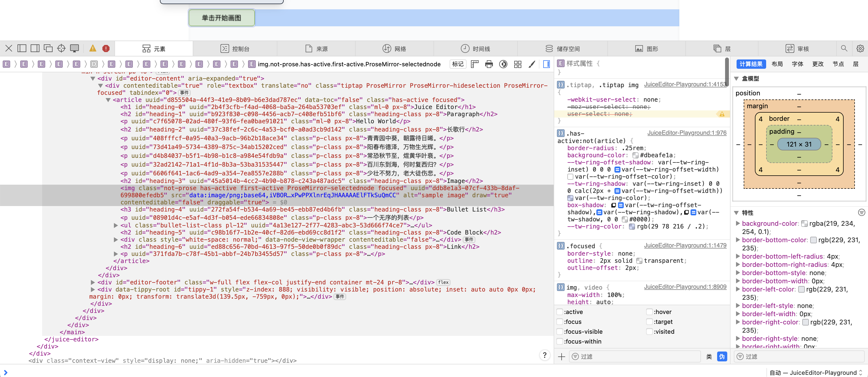The width and height of the screenshot is (868, 377).
Task: Expand the bullet-list-class ul node
Action: 116,225
